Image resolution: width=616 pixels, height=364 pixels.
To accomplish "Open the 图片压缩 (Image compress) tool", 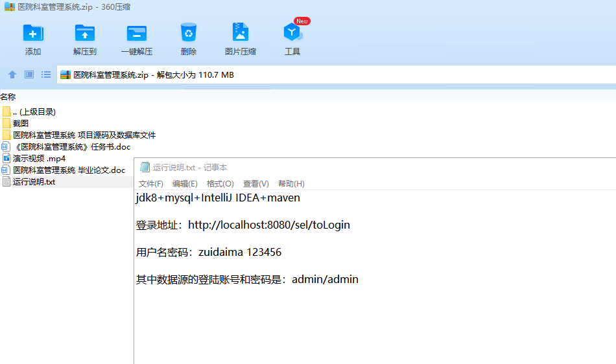I will [241, 32].
